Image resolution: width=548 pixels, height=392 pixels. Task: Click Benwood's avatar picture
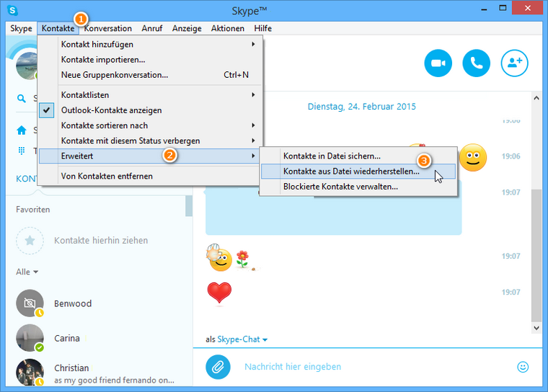click(30, 303)
